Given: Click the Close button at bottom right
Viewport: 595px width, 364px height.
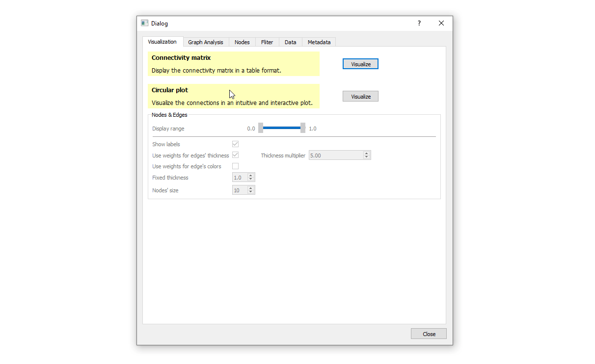Looking at the screenshot, I should click(429, 334).
